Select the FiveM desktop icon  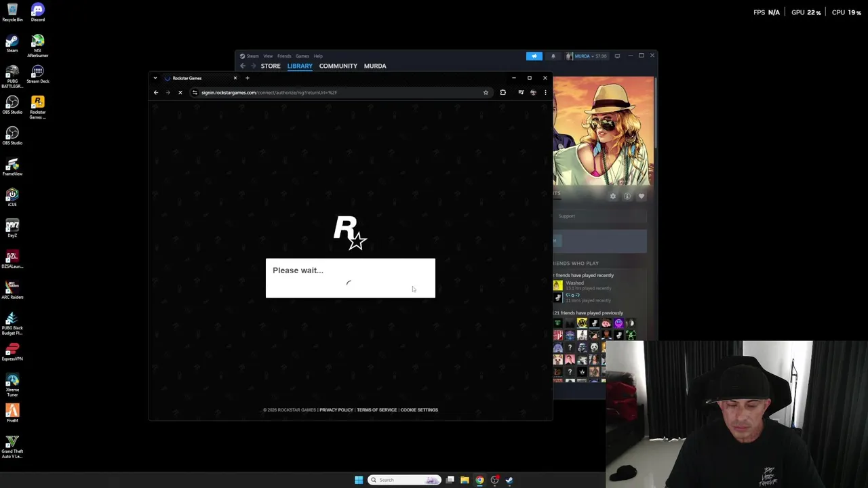point(12,413)
